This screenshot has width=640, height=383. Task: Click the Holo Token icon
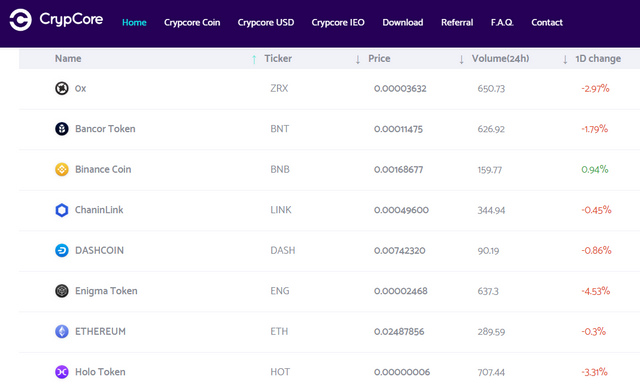62,372
